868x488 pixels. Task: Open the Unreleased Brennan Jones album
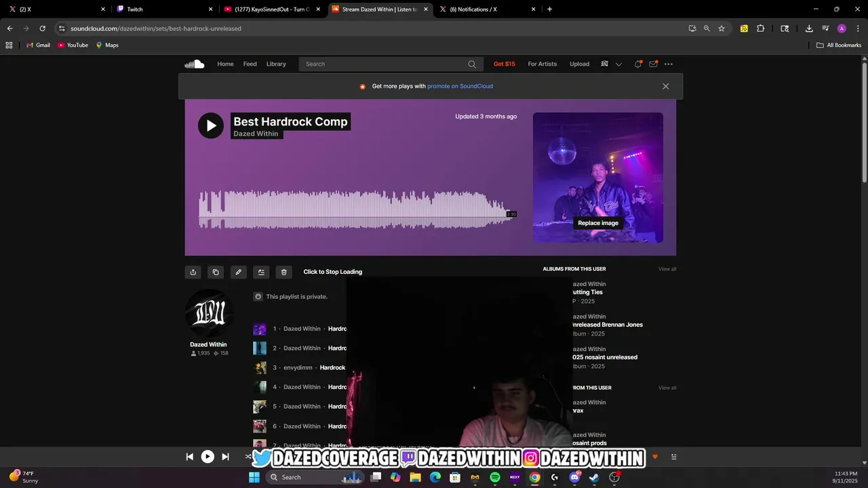coord(607,325)
